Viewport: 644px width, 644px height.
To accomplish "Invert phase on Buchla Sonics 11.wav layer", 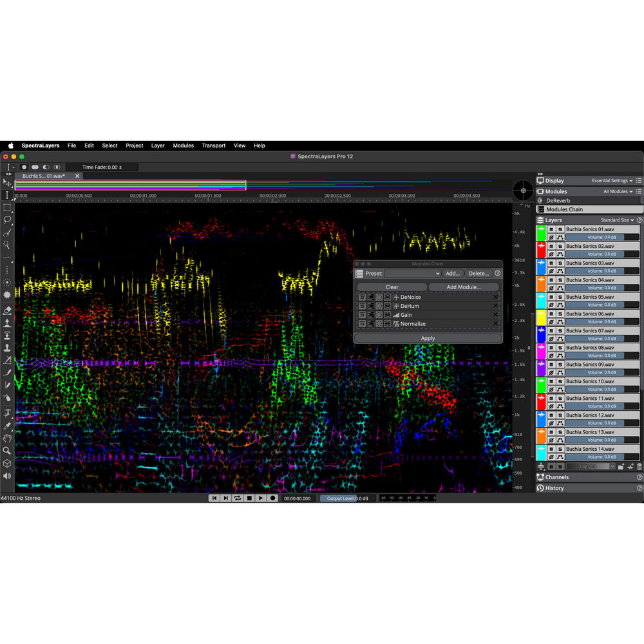I will click(551, 406).
